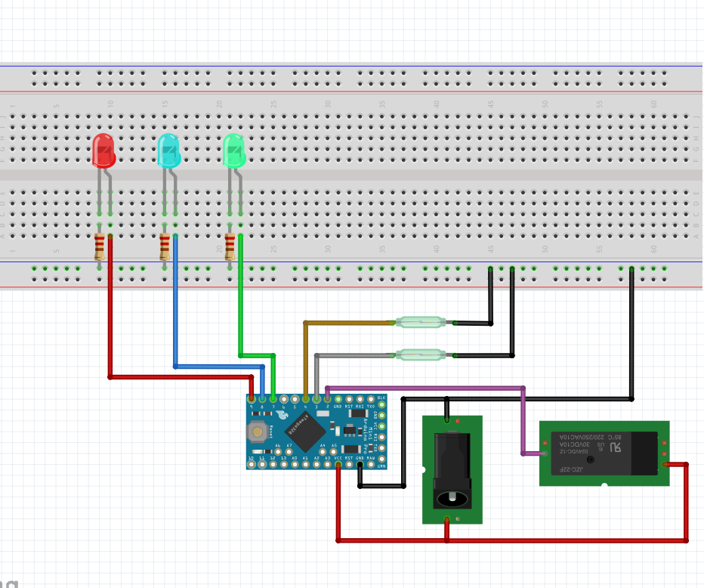Click the ATmega328 chip on the Arduino
The height and width of the screenshot is (588, 704).
[305, 431]
